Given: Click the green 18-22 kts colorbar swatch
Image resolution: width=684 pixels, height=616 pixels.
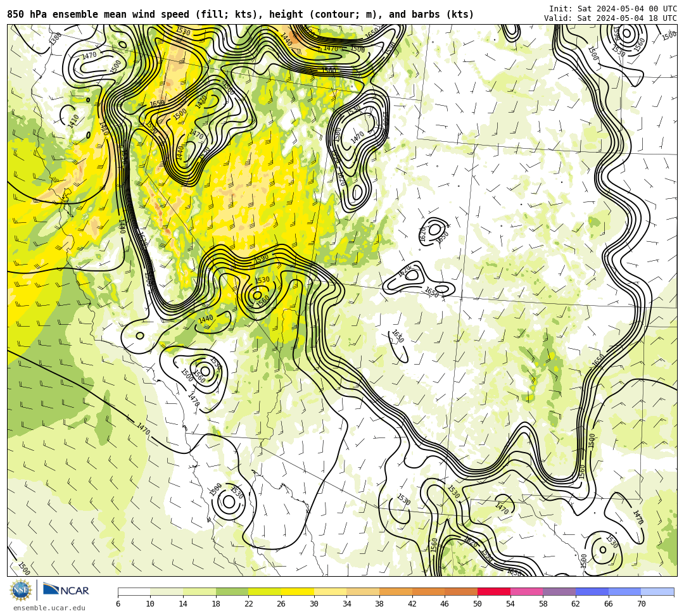Looking at the screenshot, I should (x=232, y=591).
